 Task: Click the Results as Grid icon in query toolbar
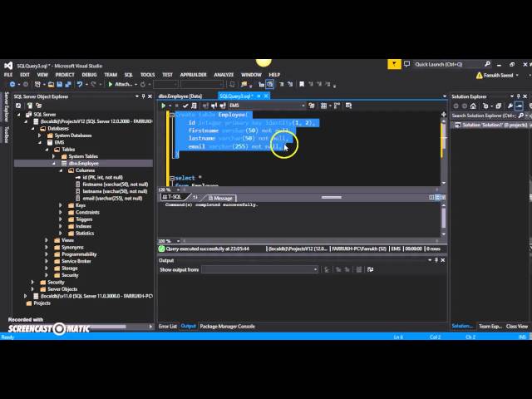coord(323,106)
